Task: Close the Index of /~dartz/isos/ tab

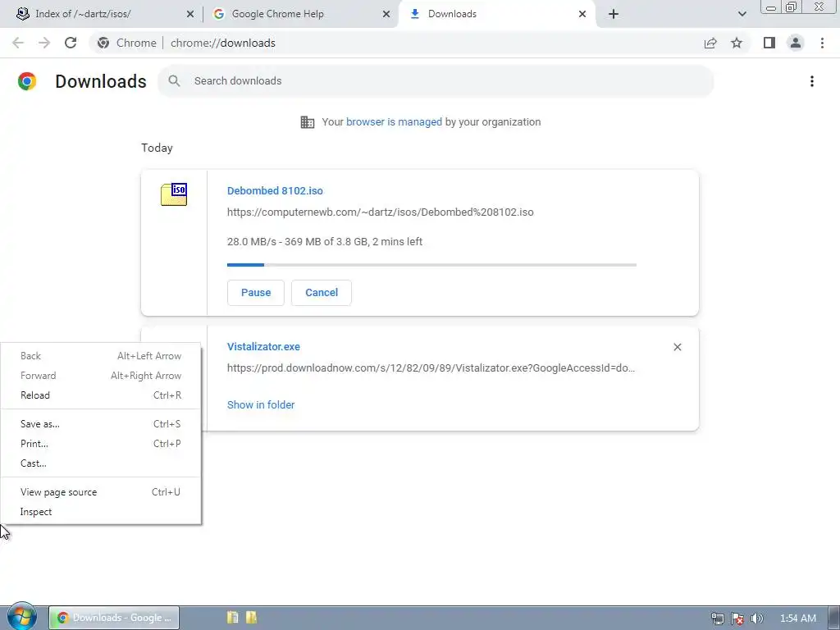Action: click(190, 15)
